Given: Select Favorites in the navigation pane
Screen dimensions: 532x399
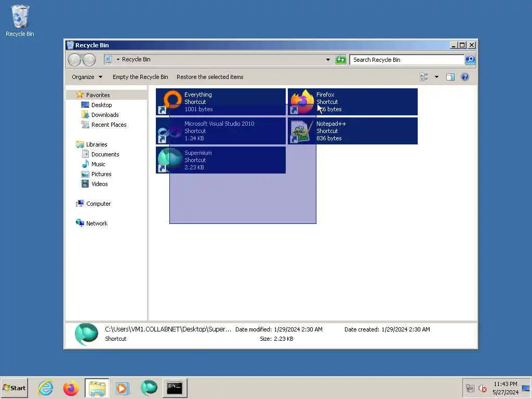Looking at the screenshot, I should click(x=98, y=95).
